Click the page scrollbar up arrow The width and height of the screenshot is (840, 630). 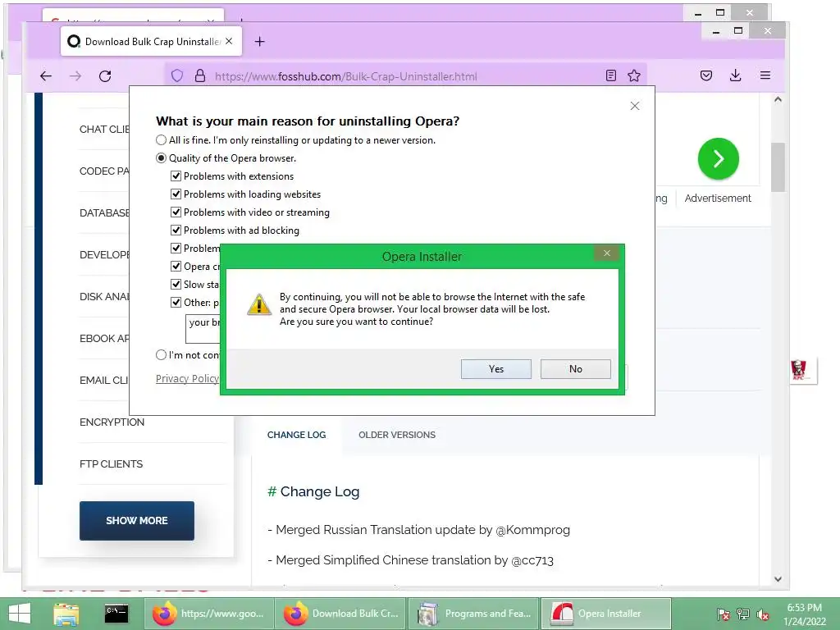tap(778, 99)
